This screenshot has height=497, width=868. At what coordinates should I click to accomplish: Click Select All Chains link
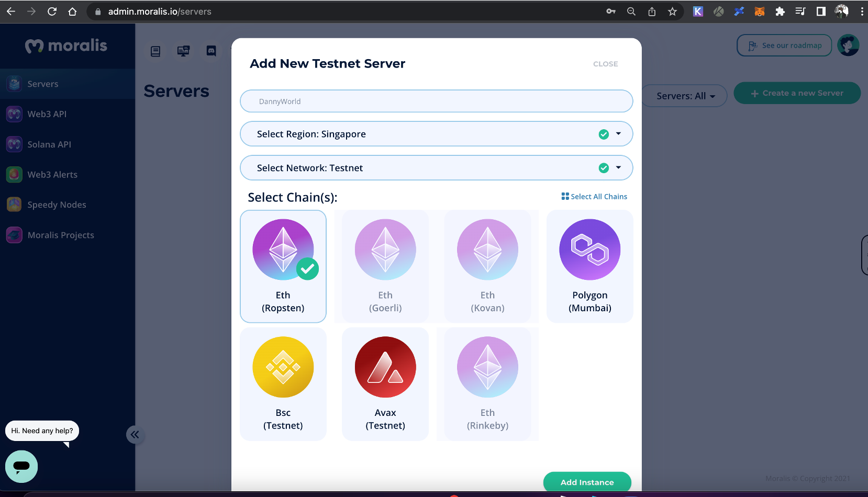[594, 197]
